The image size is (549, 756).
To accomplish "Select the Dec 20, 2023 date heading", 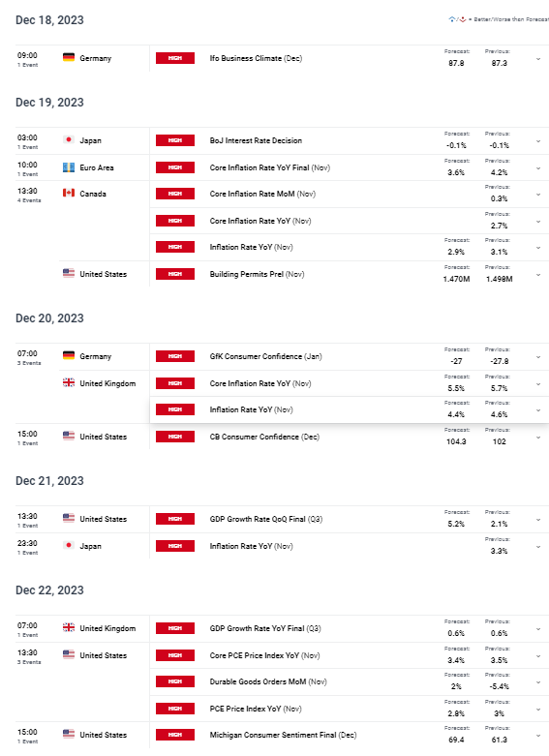I will 49,318.
